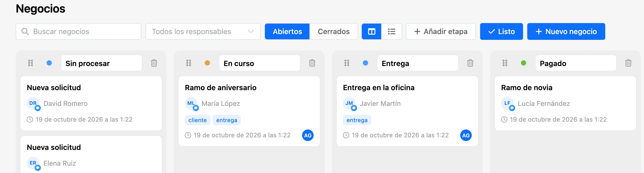Open Lucía Fernández's LF avatar

pyautogui.click(x=508, y=104)
